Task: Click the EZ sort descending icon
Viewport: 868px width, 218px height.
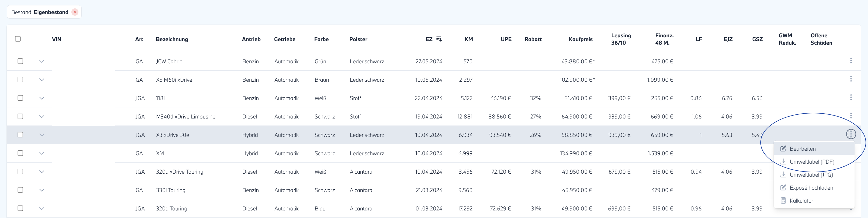Action: [x=439, y=39]
